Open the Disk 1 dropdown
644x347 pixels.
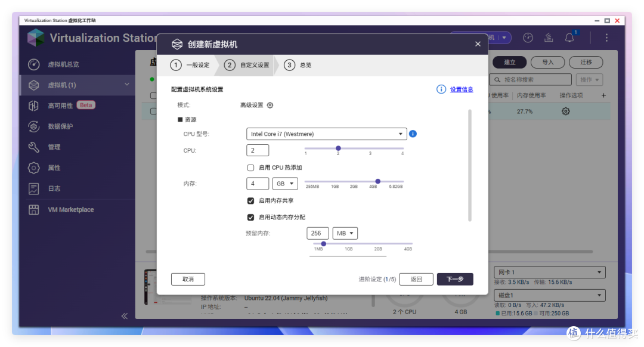(x=550, y=295)
